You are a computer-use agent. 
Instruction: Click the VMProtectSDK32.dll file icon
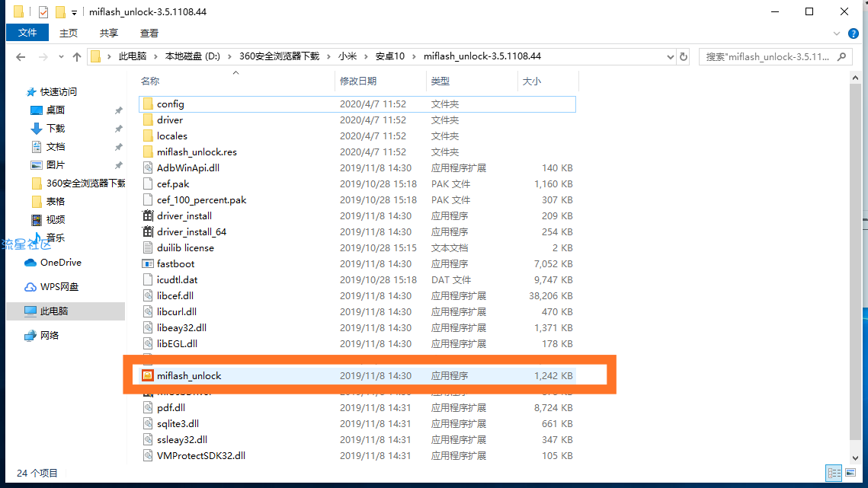pyautogui.click(x=147, y=456)
